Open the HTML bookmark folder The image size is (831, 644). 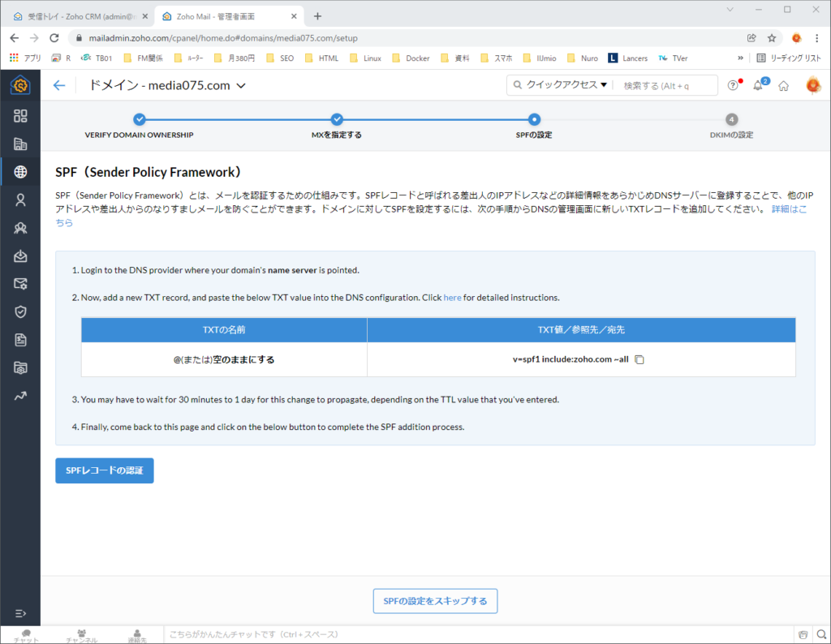(x=321, y=58)
